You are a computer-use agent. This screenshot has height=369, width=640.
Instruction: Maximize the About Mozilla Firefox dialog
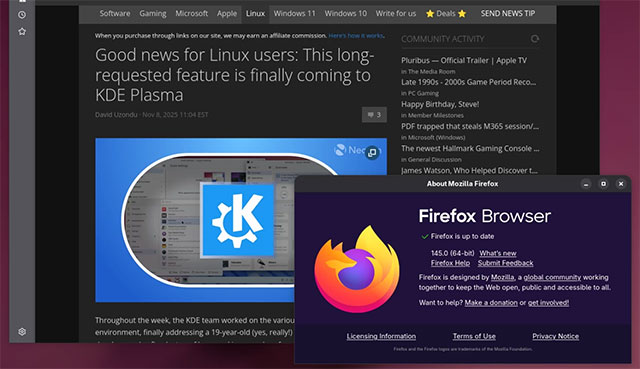603,184
